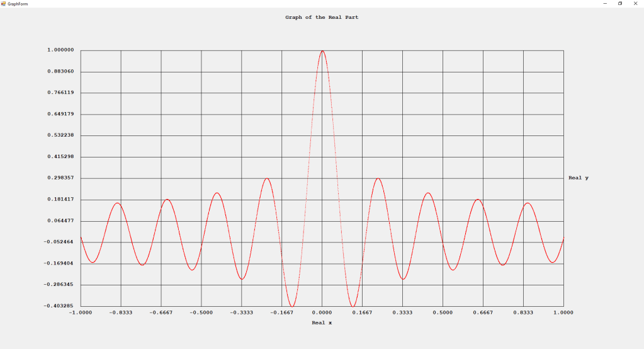This screenshot has height=349, width=644.
Task: Click the -0.403285 y-axis tick label
Action: click(60, 306)
